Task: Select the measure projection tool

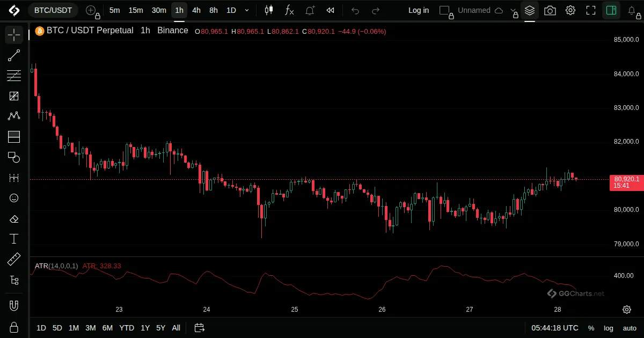Action: coord(14,178)
